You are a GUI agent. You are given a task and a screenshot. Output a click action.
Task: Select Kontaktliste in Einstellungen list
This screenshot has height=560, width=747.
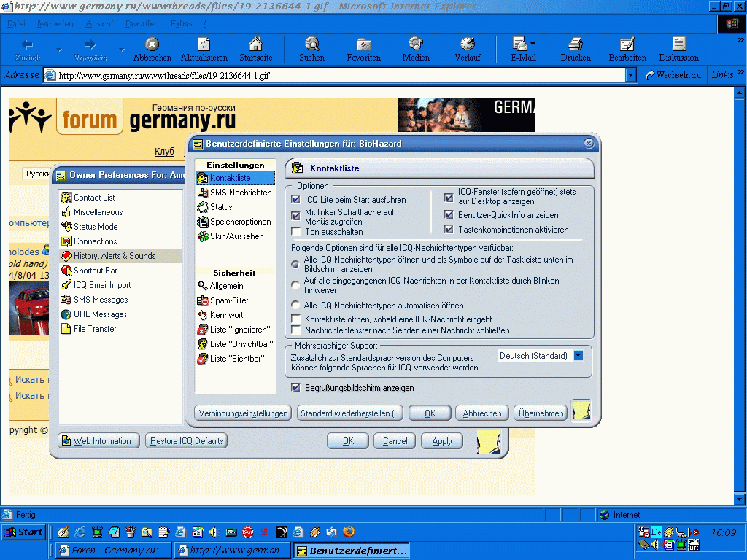point(236,178)
